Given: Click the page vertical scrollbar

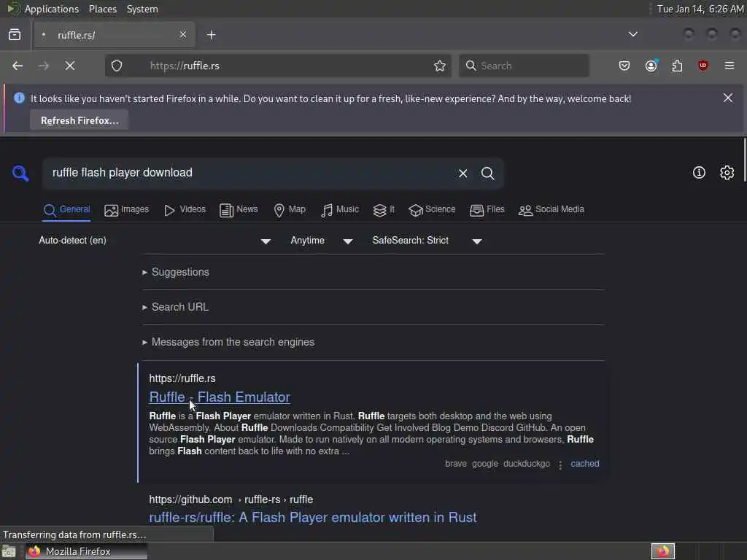Looking at the screenshot, I should 744,160.
